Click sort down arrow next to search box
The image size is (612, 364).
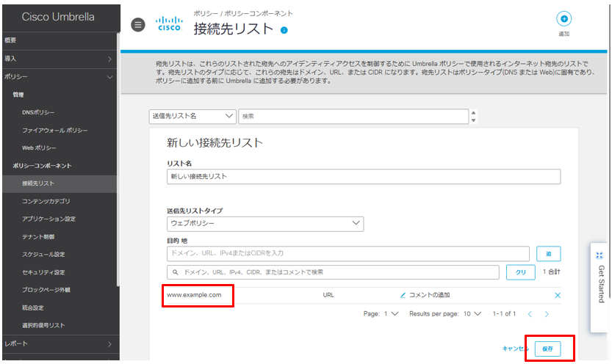pyautogui.click(x=473, y=120)
